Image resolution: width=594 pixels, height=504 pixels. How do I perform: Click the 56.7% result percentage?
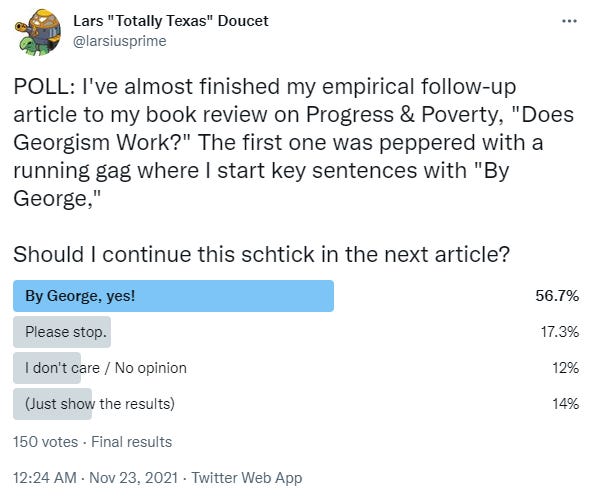557,296
